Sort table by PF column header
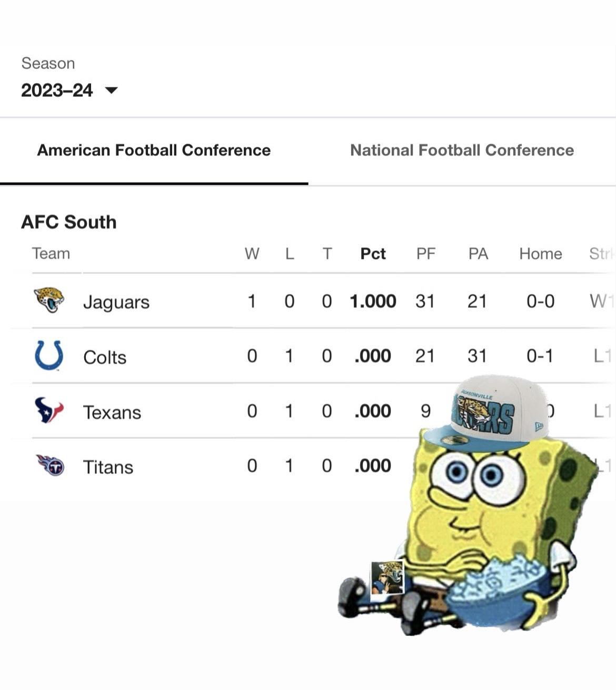616x690 pixels. [x=425, y=254]
